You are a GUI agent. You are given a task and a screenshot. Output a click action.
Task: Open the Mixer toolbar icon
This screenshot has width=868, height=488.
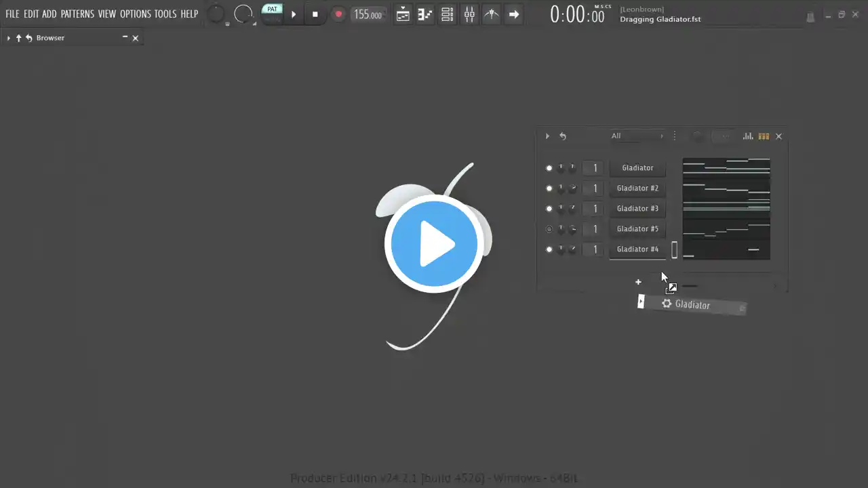click(469, 14)
